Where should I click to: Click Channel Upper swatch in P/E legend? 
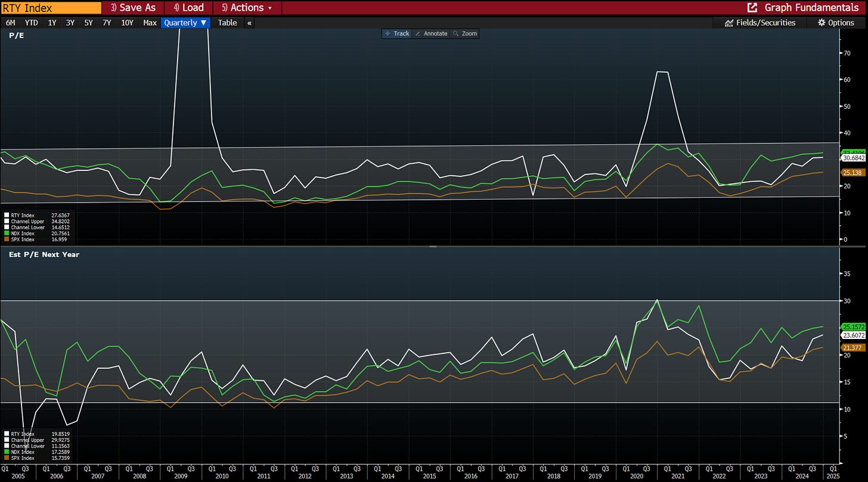[x=6, y=222]
